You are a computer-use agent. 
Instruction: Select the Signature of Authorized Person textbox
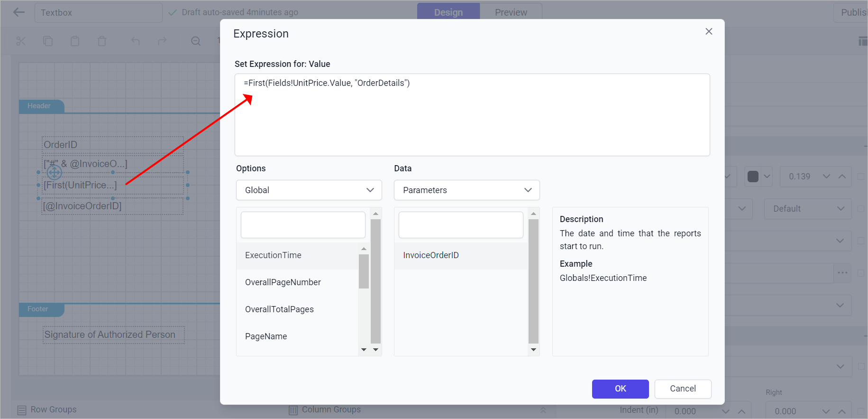[x=114, y=335]
